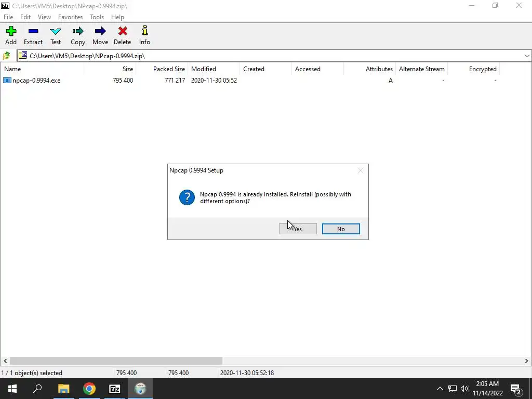
Task: Open the File menu
Action: click(x=8, y=17)
